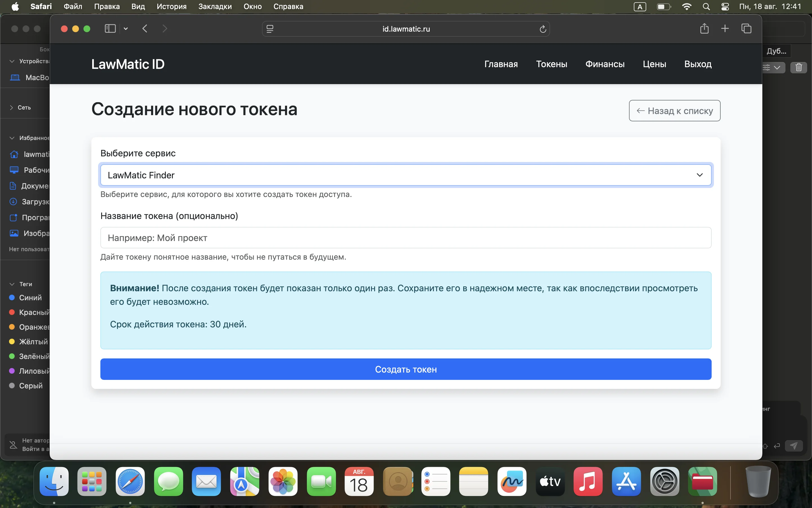Toggle Safari sidebar button
The height and width of the screenshot is (508, 812).
[110, 29]
